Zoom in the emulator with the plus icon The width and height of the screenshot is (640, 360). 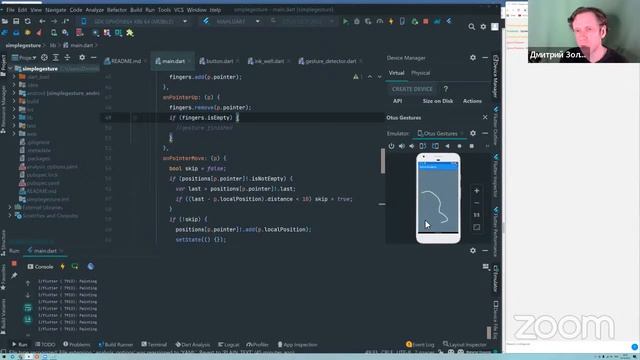point(476,191)
